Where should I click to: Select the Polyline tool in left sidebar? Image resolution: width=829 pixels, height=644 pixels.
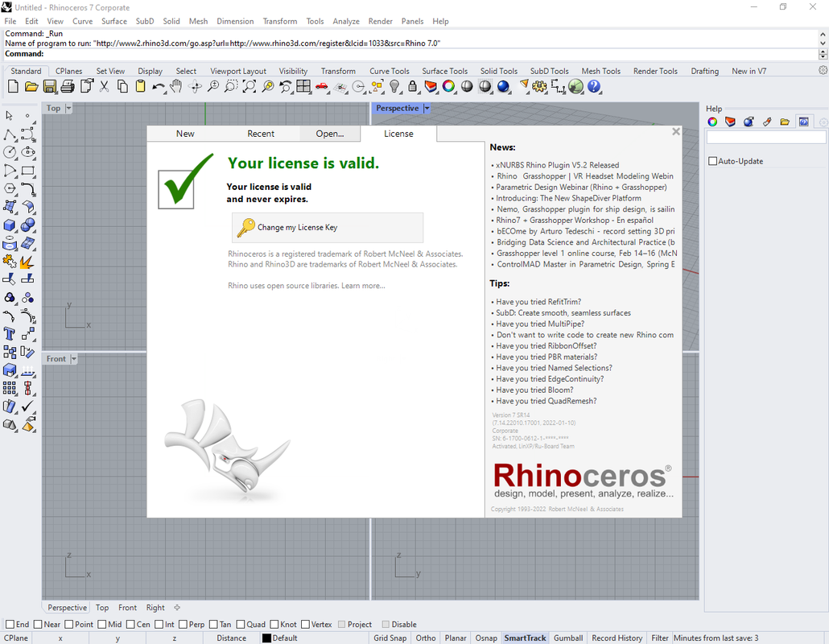(10, 134)
